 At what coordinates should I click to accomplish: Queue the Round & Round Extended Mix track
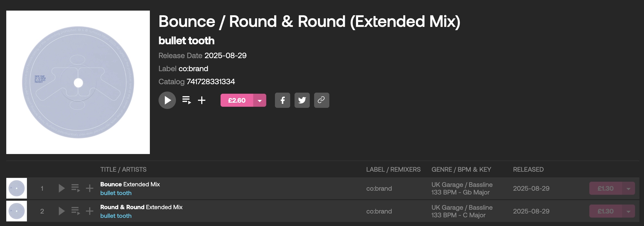click(76, 211)
